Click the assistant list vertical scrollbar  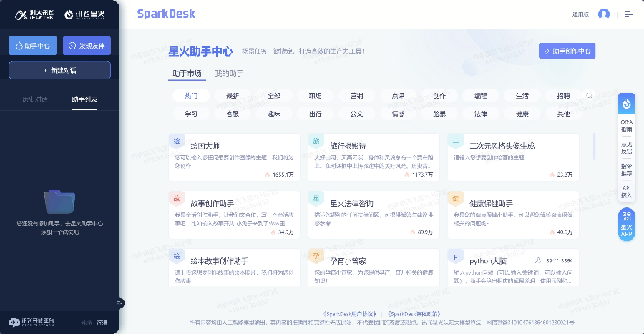click(594, 147)
